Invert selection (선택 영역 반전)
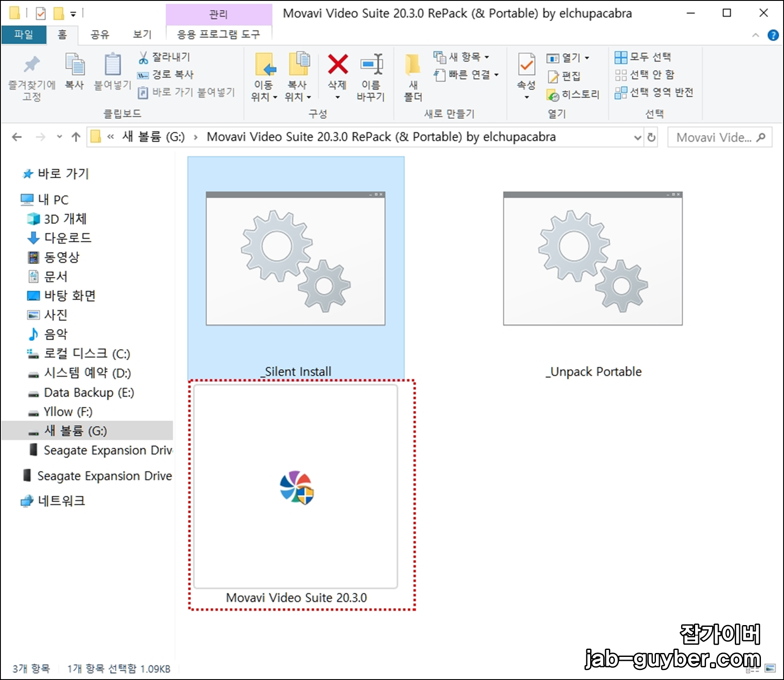 pos(654,92)
